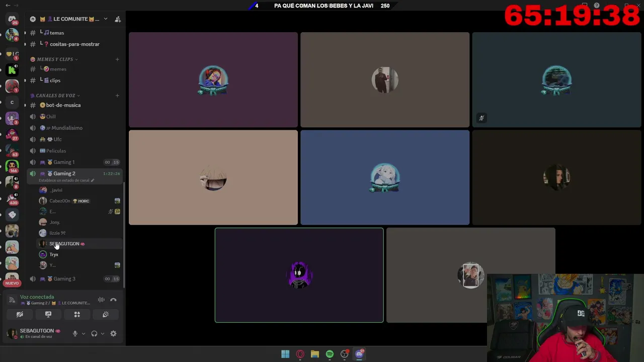This screenshot has width=644, height=362.
Task: Open the help question mark icon
Action: 596,6
